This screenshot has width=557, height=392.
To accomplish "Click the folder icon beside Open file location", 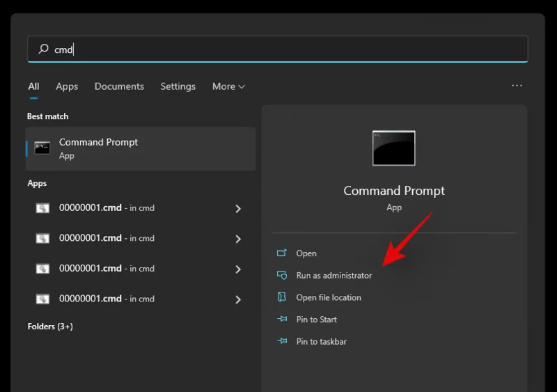I will 282,297.
